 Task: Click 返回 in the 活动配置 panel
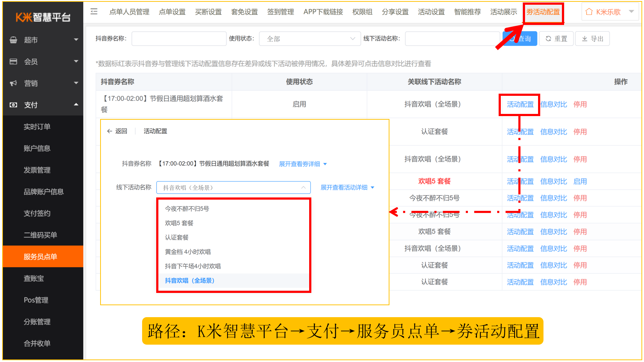click(x=121, y=131)
